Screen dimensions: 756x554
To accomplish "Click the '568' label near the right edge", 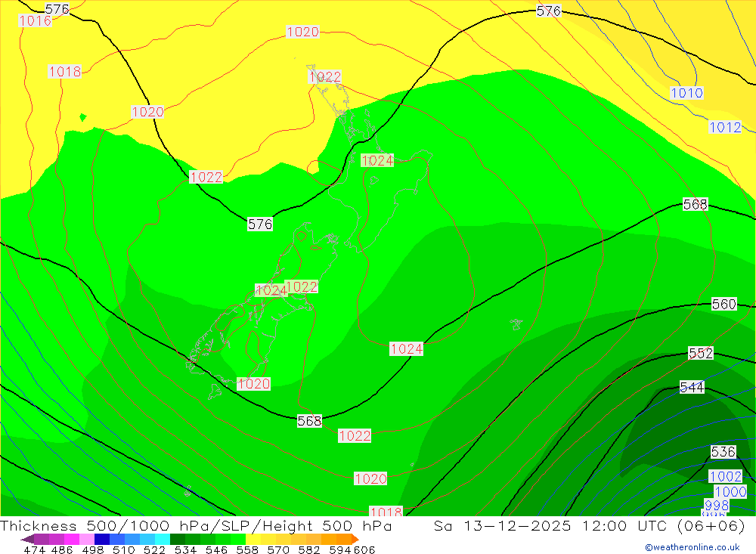I will 696,204.
